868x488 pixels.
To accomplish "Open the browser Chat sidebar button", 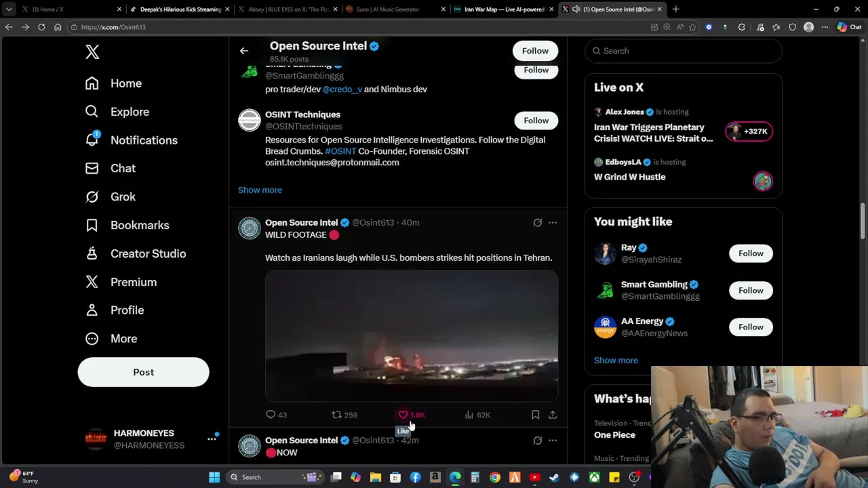I will 850,27.
